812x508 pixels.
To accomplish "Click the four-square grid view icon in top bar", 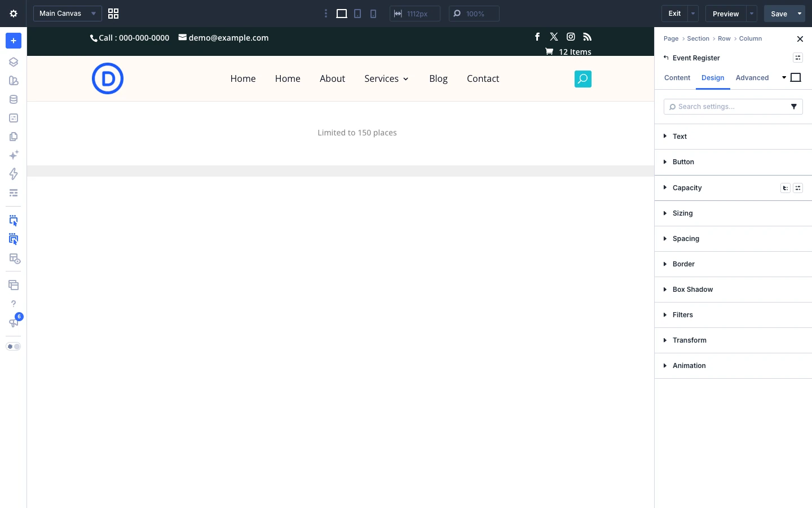I will pos(113,14).
